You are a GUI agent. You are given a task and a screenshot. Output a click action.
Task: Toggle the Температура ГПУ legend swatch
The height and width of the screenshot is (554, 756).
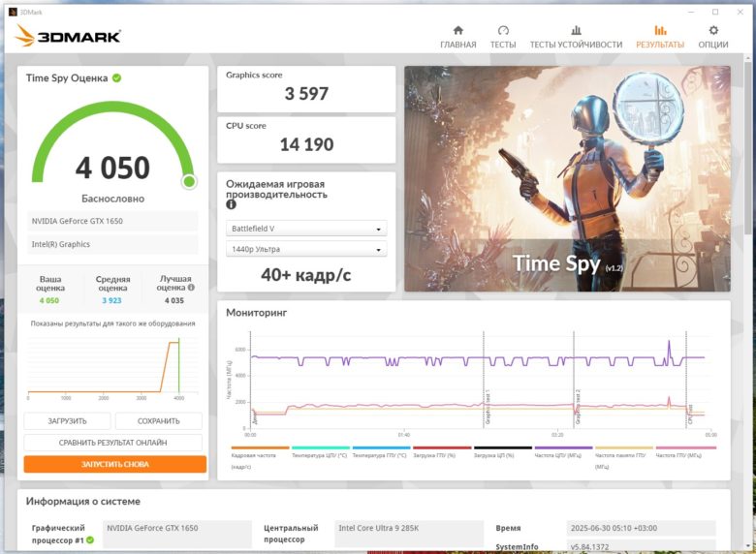(x=381, y=447)
